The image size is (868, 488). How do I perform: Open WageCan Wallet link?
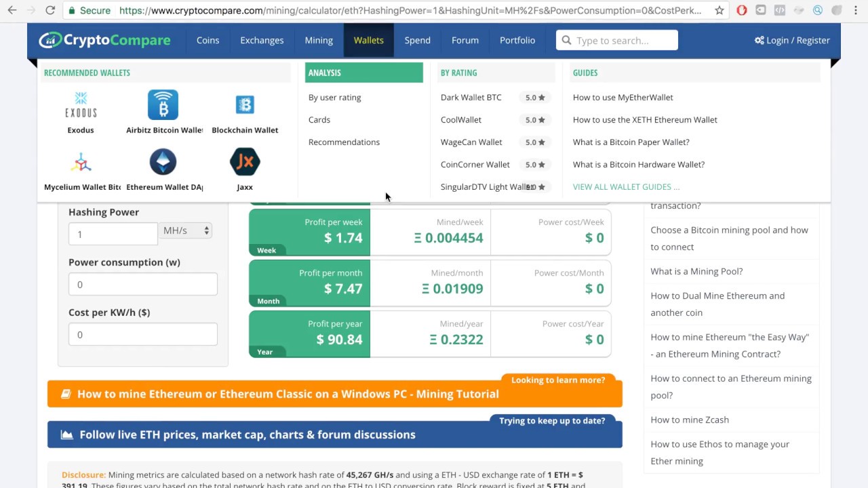click(471, 142)
